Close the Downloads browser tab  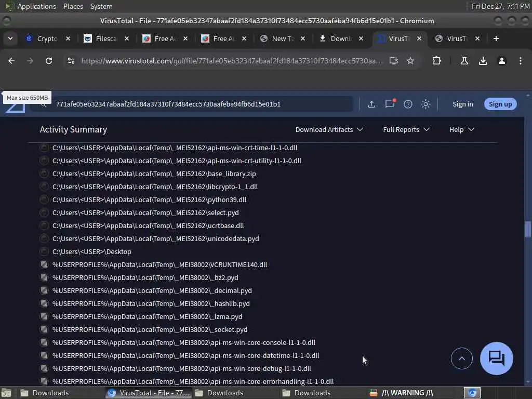[x=361, y=38]
